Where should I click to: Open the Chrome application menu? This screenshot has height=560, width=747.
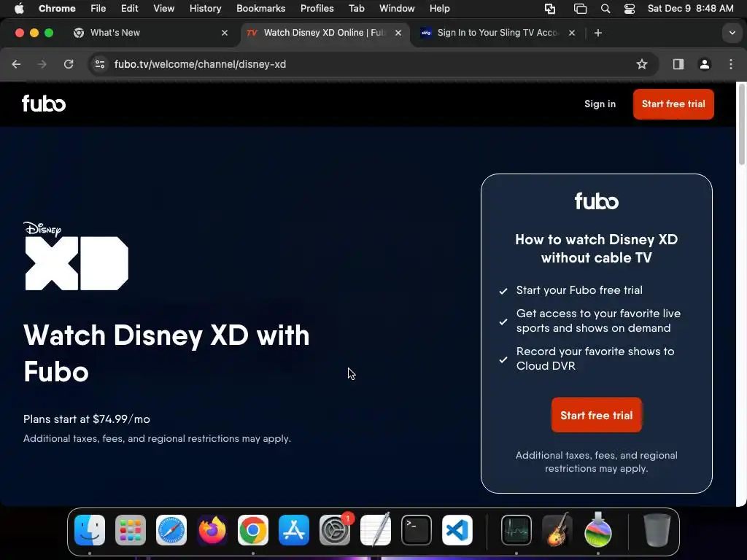coord(57,8)
